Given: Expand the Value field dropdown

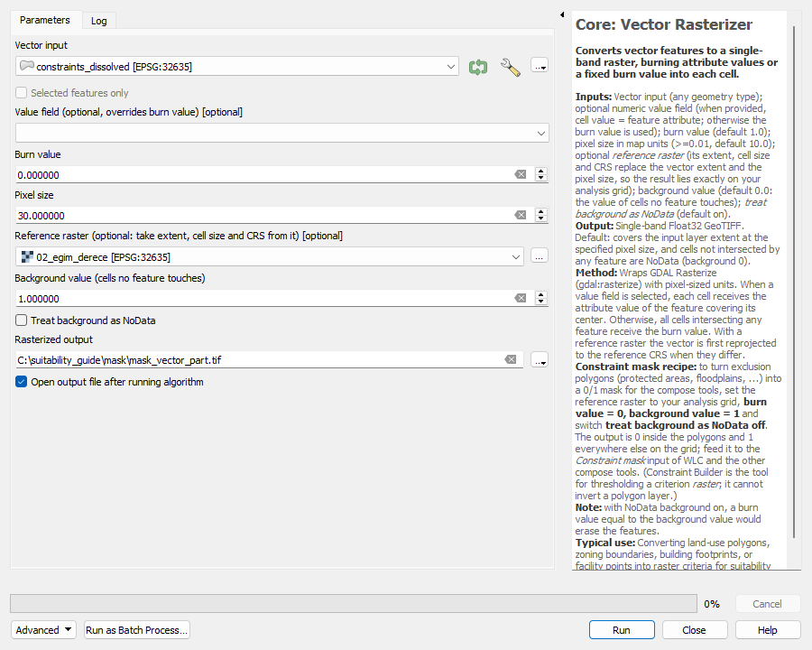Looking at the screenshot, I should [x=541, y=134].
